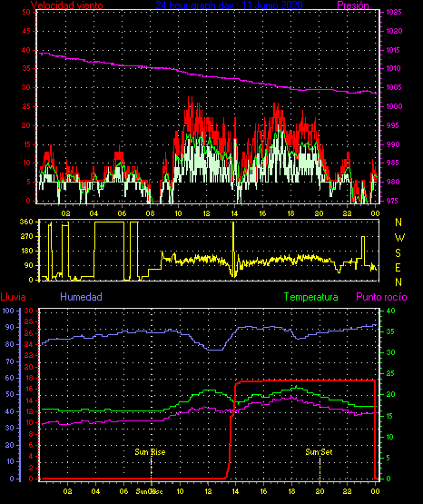
Task: Click the E compass direction letter
Action: point(398,267)
